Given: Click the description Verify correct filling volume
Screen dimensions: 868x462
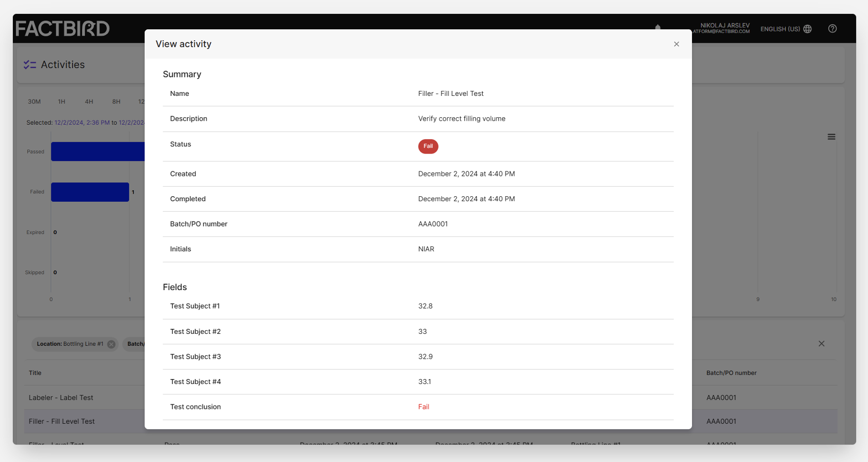Looking at the screenshot, I should (x=462, y=119).
